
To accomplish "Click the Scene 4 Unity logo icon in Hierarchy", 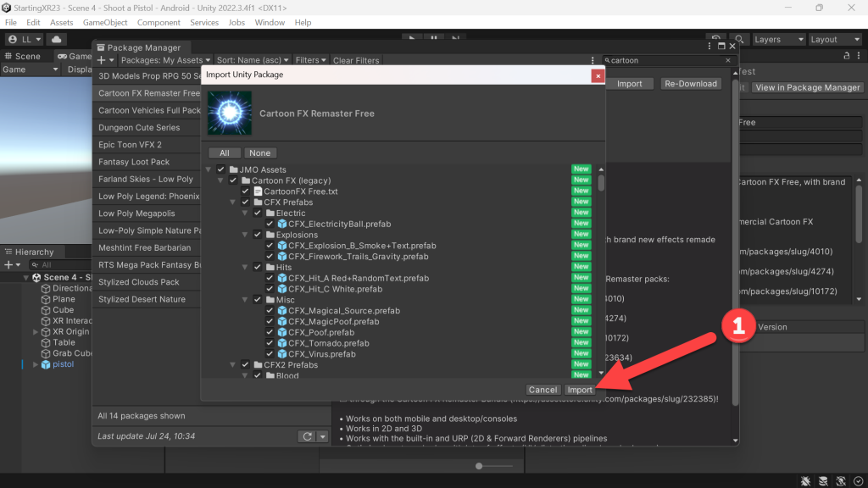I will pos(36,277).
